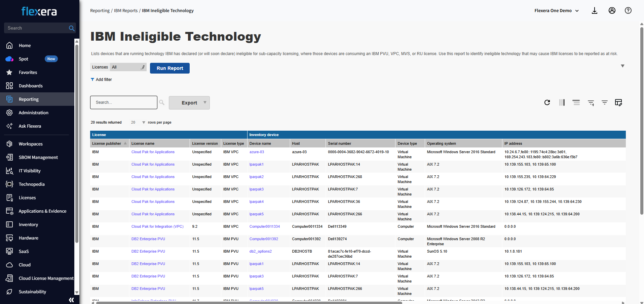The width and height of the screenshot is (644, 304).
Task: Open the Cloud sidebar icon
Action: click(9, 265)
